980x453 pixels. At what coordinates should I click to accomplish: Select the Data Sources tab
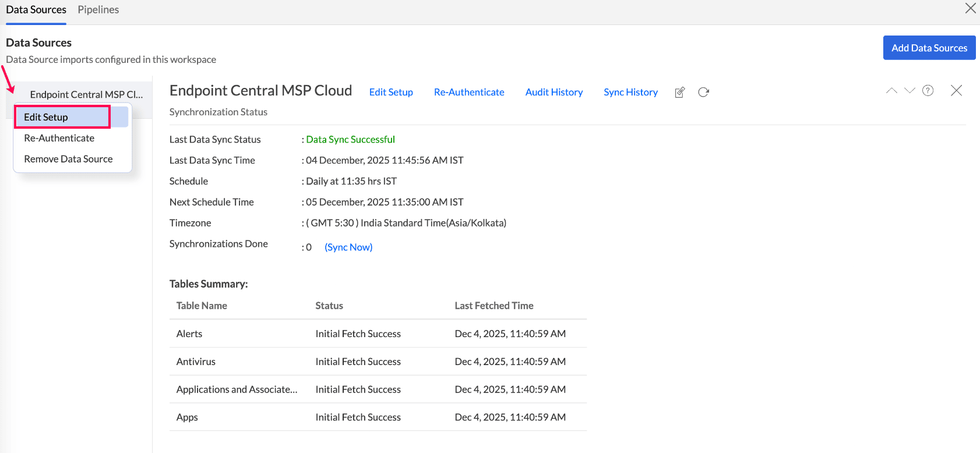point(36,10)
